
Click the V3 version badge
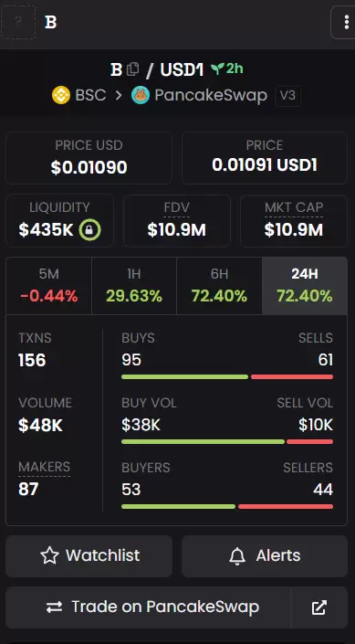287,96
